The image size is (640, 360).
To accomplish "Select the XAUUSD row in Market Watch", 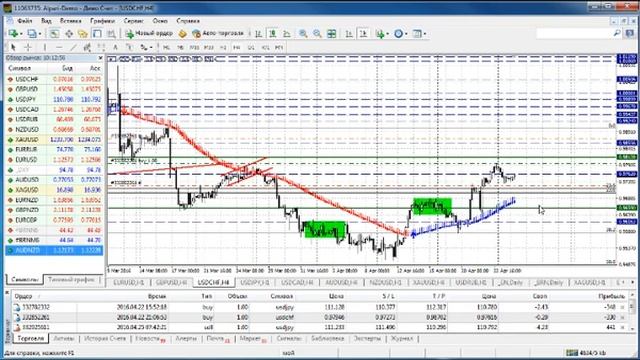I will tap(54, 140).
